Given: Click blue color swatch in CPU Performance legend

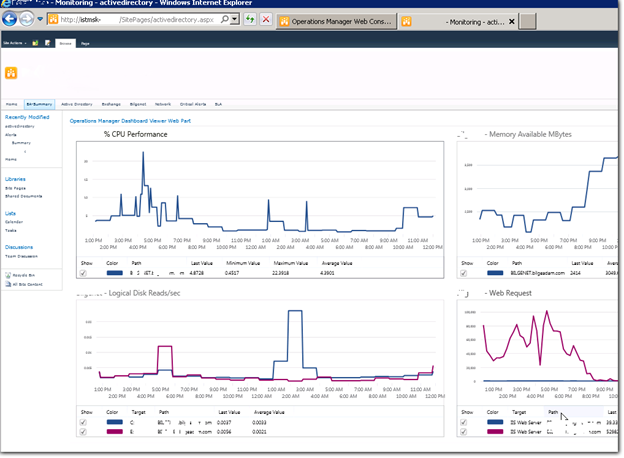Looking at the screenshot, I should pyautogui.click(x=115, y=273).
